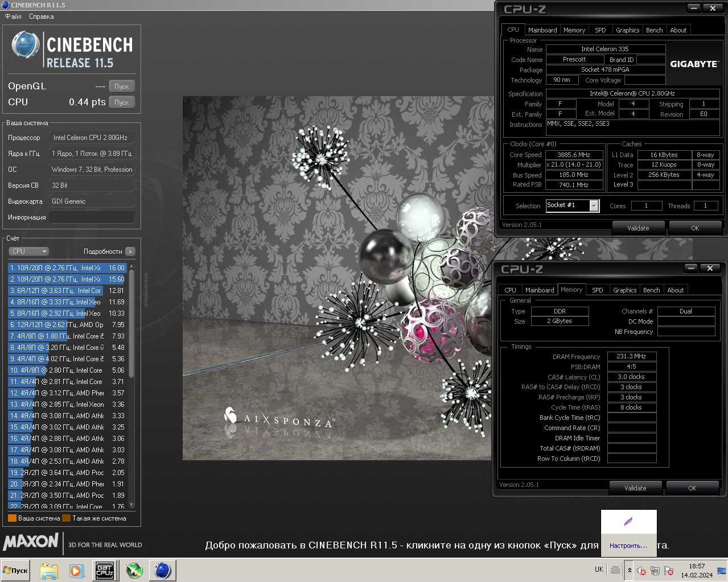Expand the 'Socket #1' selection dropdown
728x582 pixels.
[x=594, y=206]
